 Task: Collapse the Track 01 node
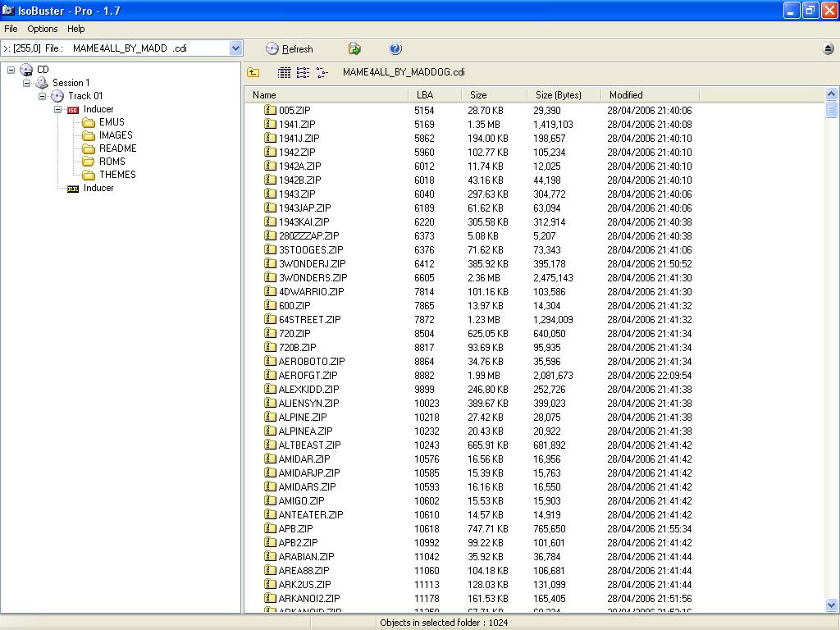click(x=42, y=96)
